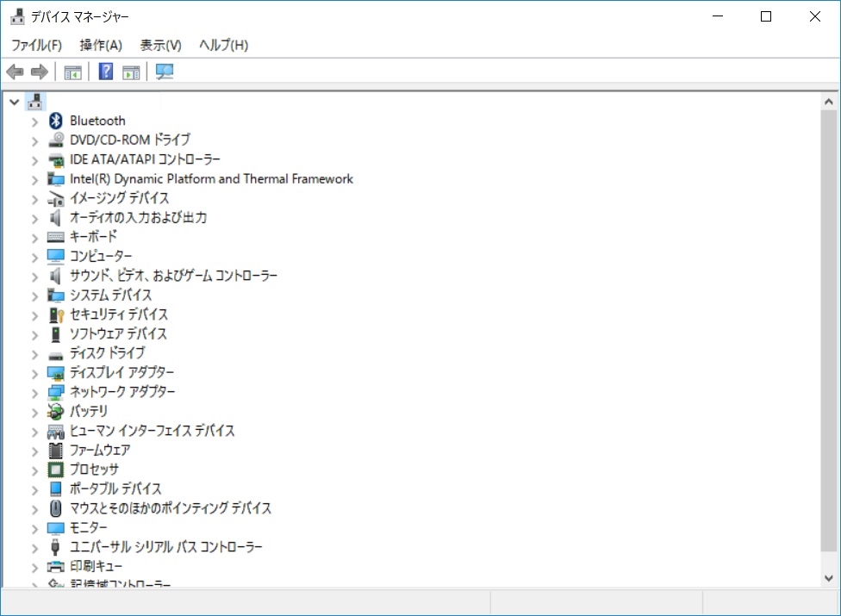
Task: Select the ネットワーク アダプター icon
Action: [x=56, y=392]
